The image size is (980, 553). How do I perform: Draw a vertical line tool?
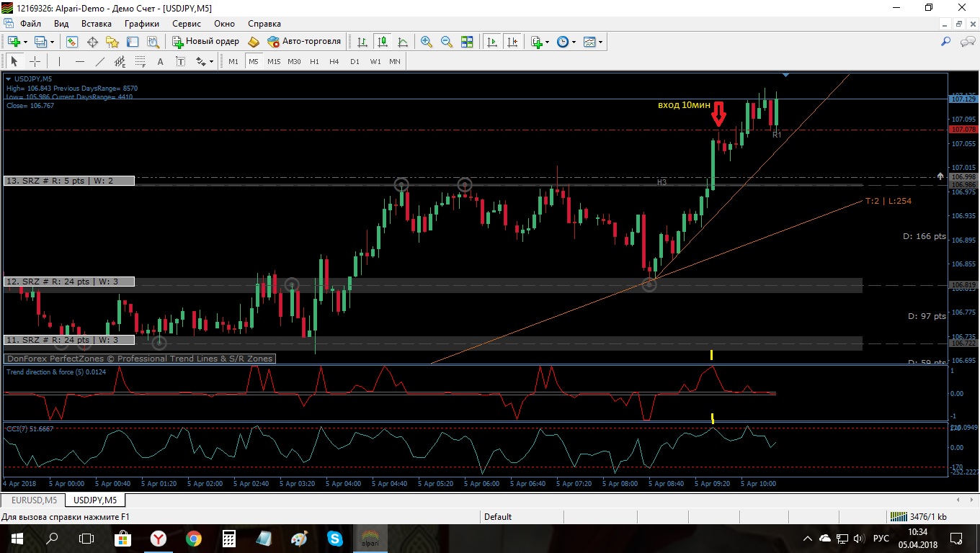60,61
